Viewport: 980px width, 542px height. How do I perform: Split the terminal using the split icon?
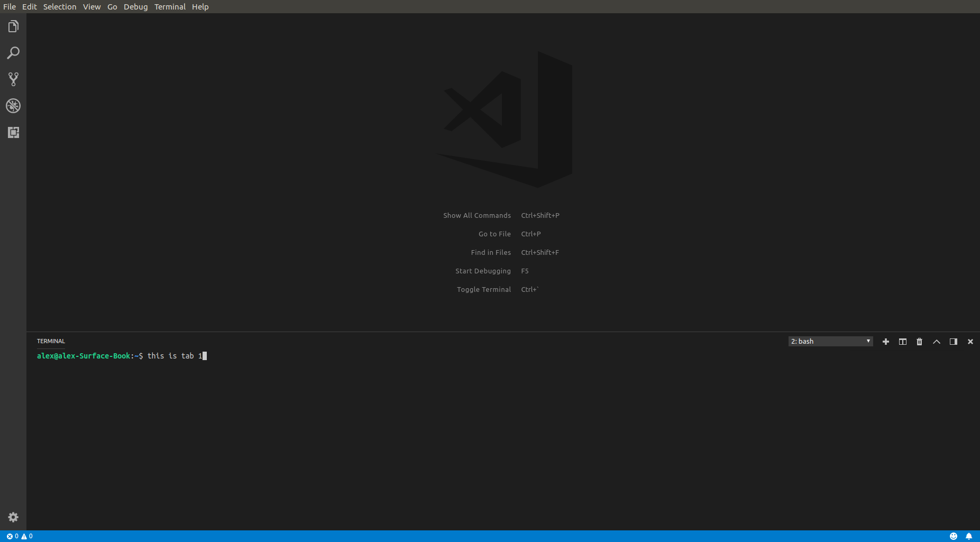pyautogui.click(x=902, y=341)
